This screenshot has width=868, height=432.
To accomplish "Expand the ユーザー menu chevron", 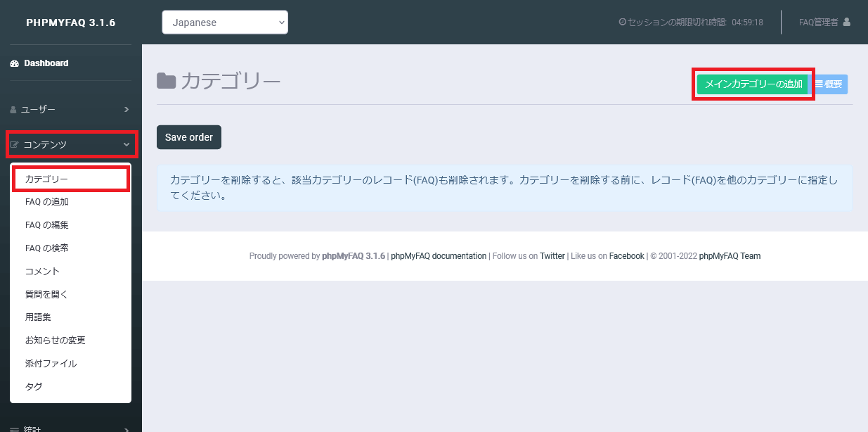I will pos(127,110).
